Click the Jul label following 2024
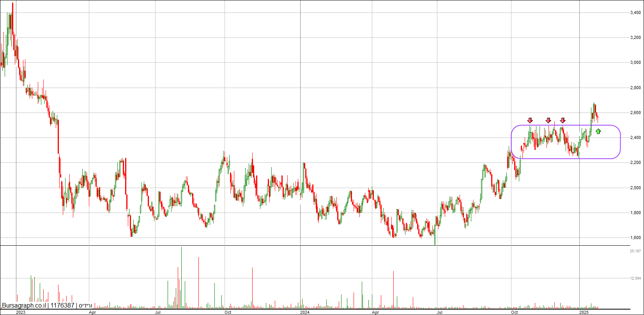 (x=440, y=312)
